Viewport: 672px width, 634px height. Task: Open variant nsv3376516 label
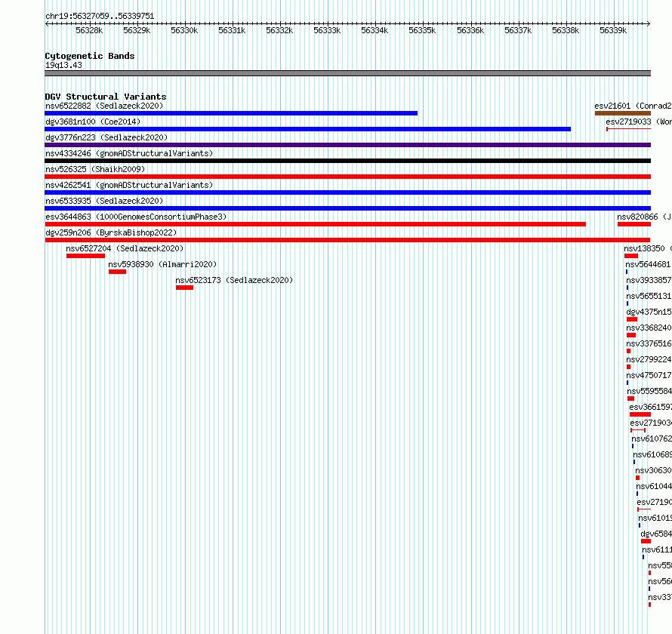[x=649, y=343]
